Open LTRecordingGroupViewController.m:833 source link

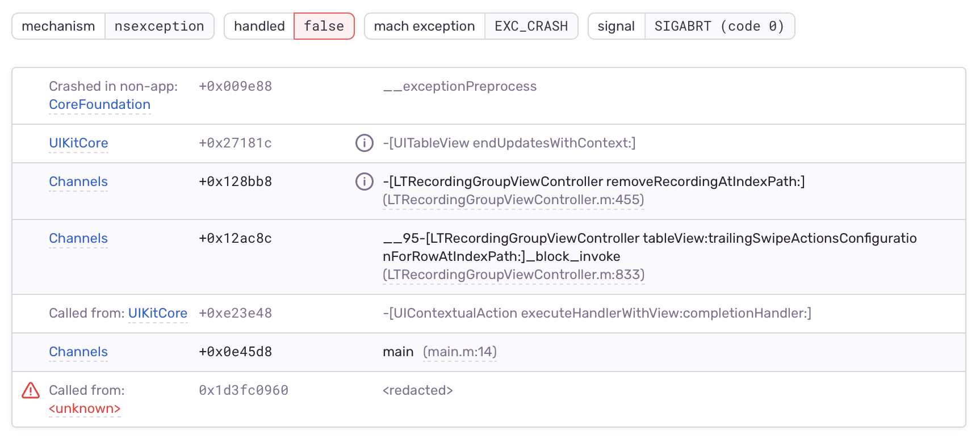pyautogui.click(x=513, y=275)
